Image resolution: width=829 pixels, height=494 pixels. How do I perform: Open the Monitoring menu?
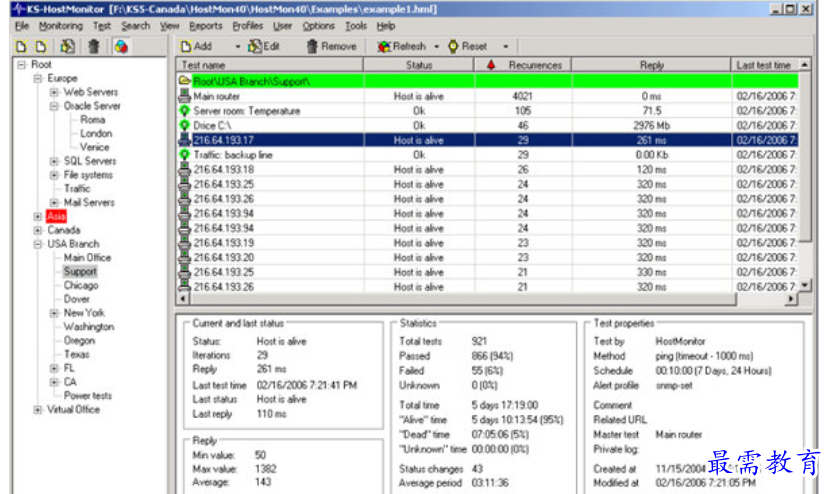(x=61, y=26)
